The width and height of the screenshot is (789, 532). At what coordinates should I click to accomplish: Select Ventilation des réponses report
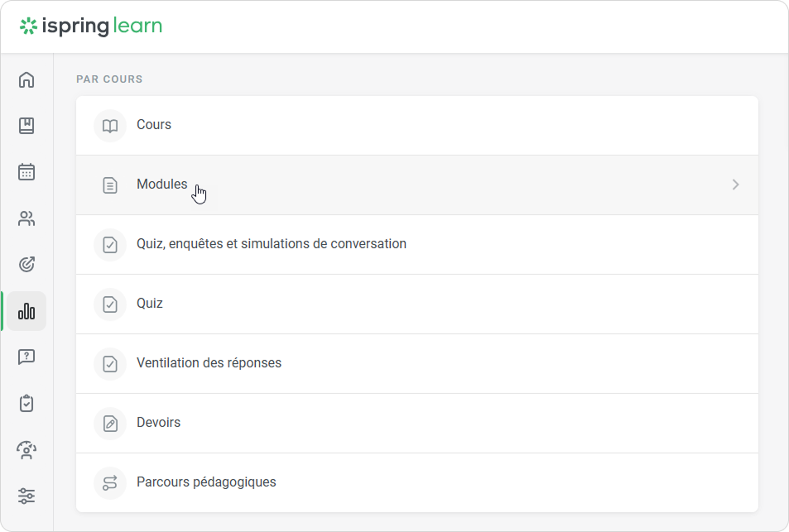coord(209,363)
